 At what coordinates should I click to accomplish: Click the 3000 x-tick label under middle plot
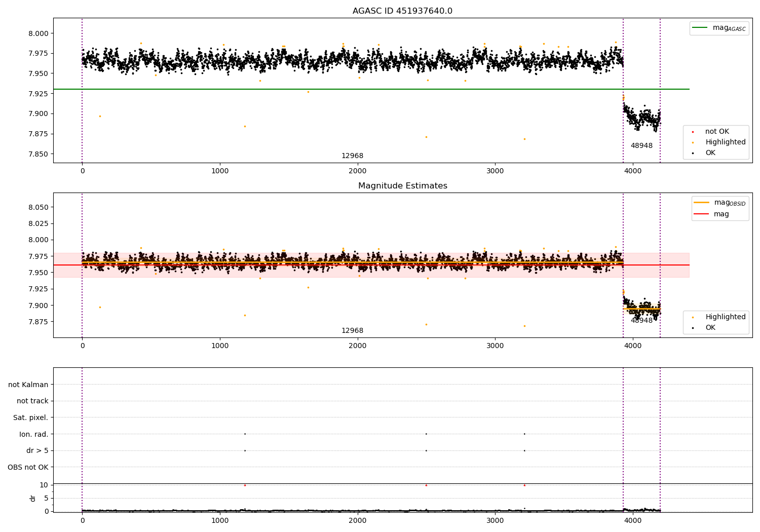(x=495, y=346)
